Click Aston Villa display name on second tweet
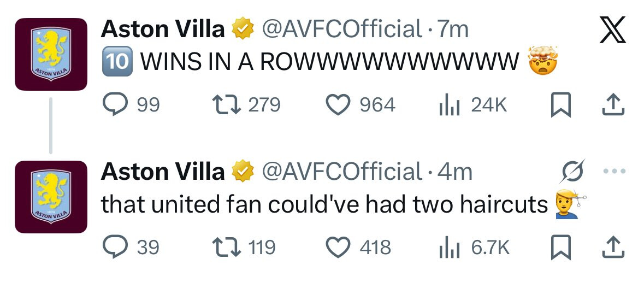The height and width of the screenshot is (282, 644). coord(163,172)
